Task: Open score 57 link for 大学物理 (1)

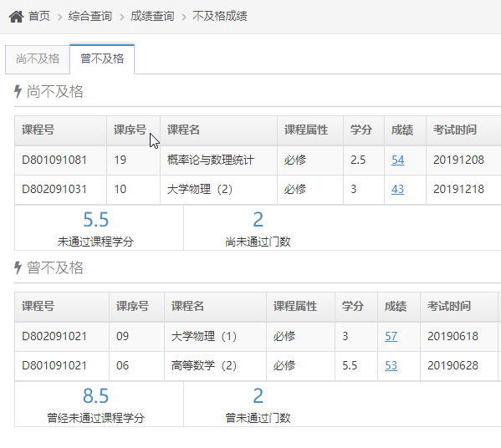Action: (x=391, y=336)
